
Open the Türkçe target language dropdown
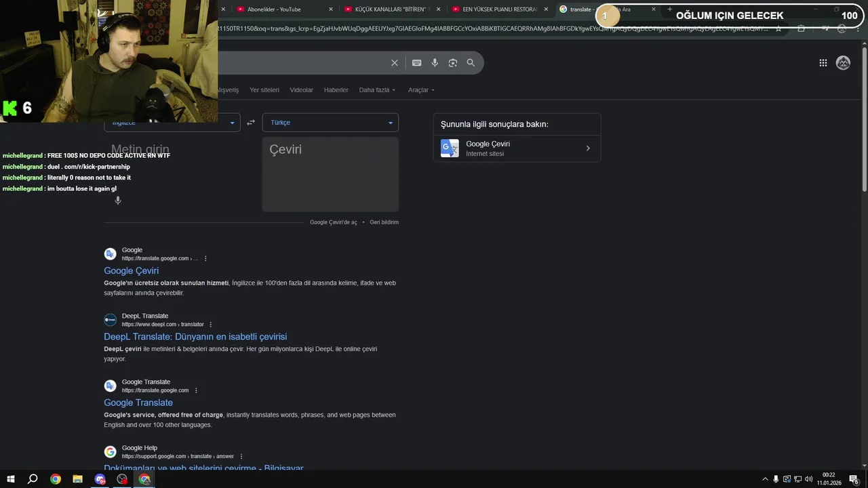(x=330, y=123)
